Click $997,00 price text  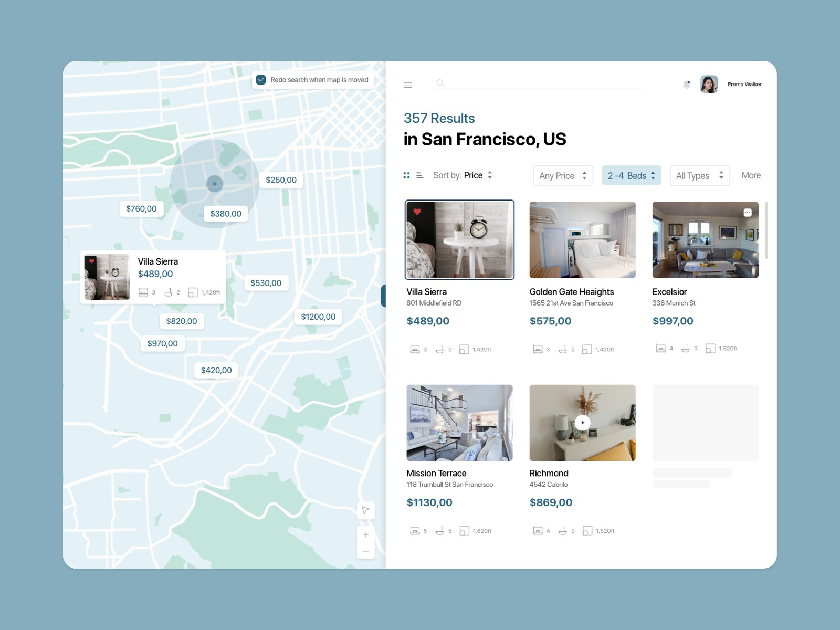(x=673, y=321)
